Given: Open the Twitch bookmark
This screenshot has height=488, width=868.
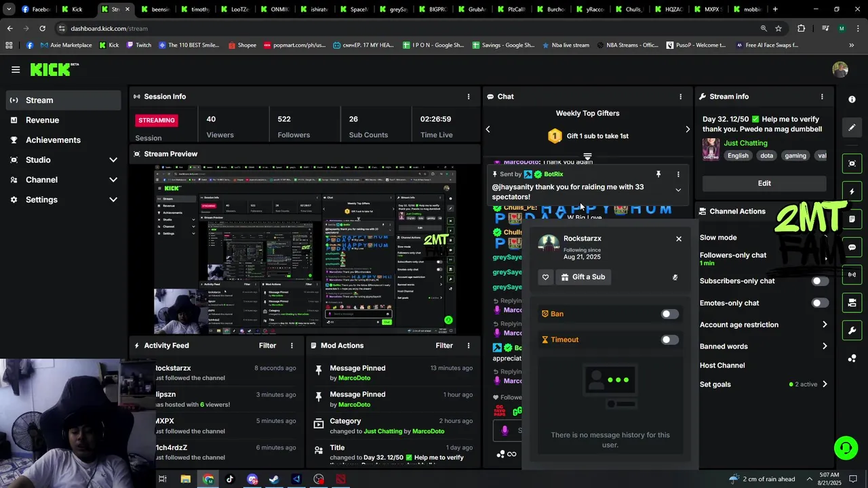Looking at the screenshot, I should 138,45.
